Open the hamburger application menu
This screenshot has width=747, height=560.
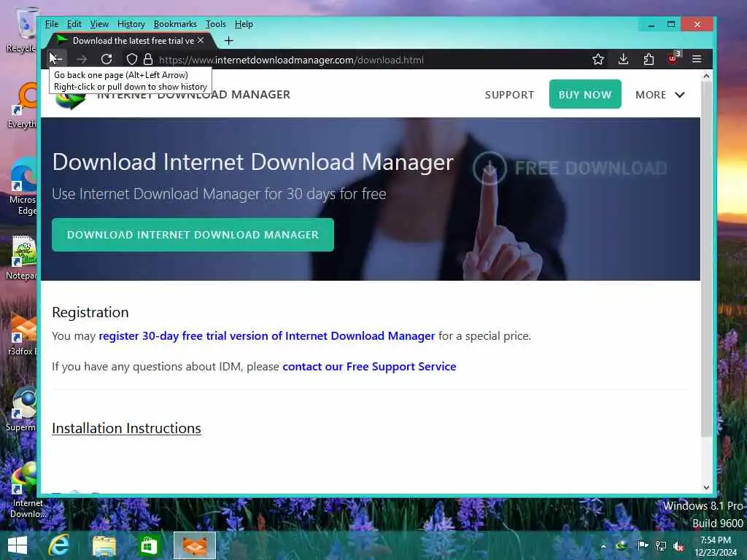(697, 59)
